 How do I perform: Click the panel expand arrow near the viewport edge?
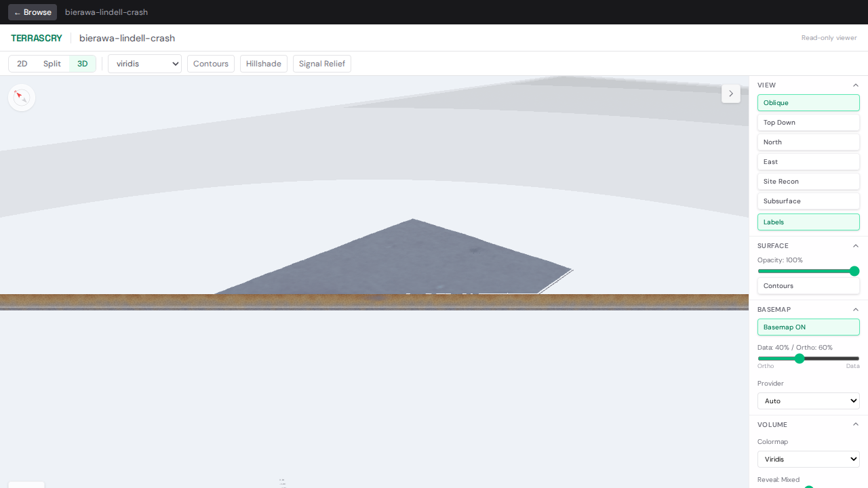coord(730,94)
